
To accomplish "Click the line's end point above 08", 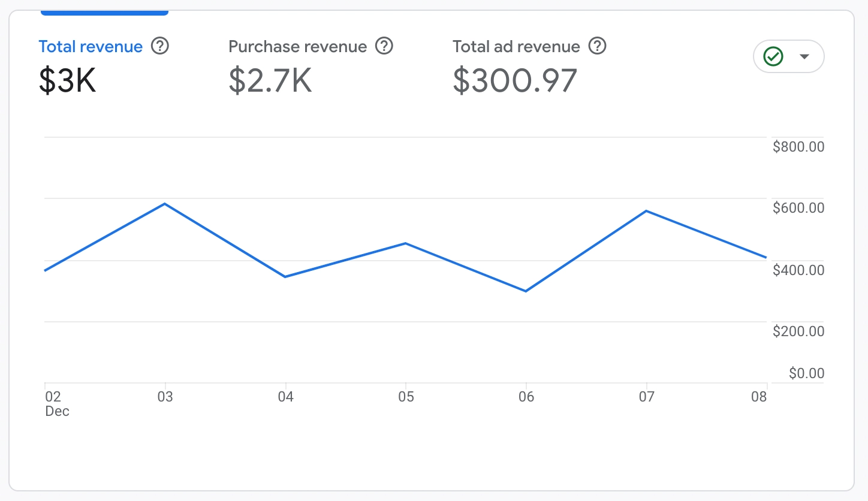I will 766,258.
